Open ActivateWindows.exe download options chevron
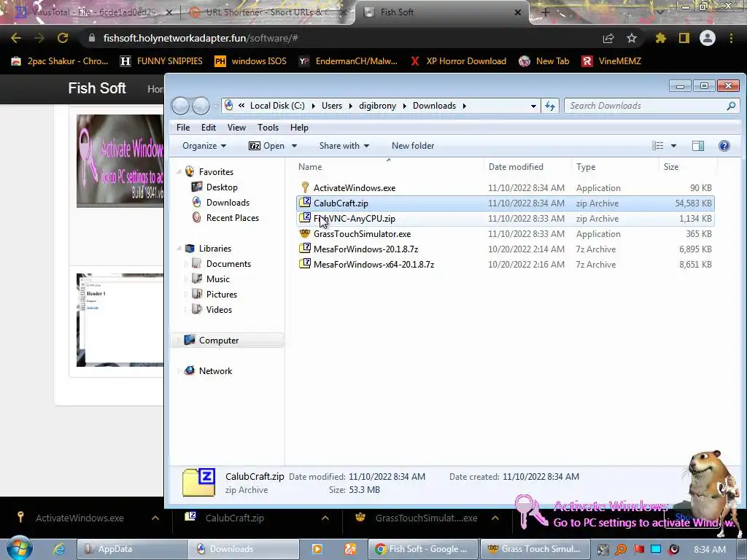The width and height of the screenshot is (747, 560). 155,518
